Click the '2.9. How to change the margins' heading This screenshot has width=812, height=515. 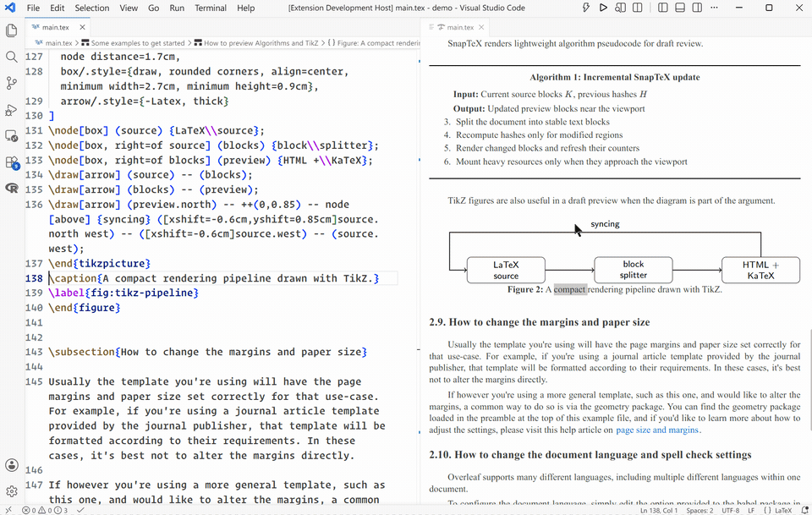[539, 322]
